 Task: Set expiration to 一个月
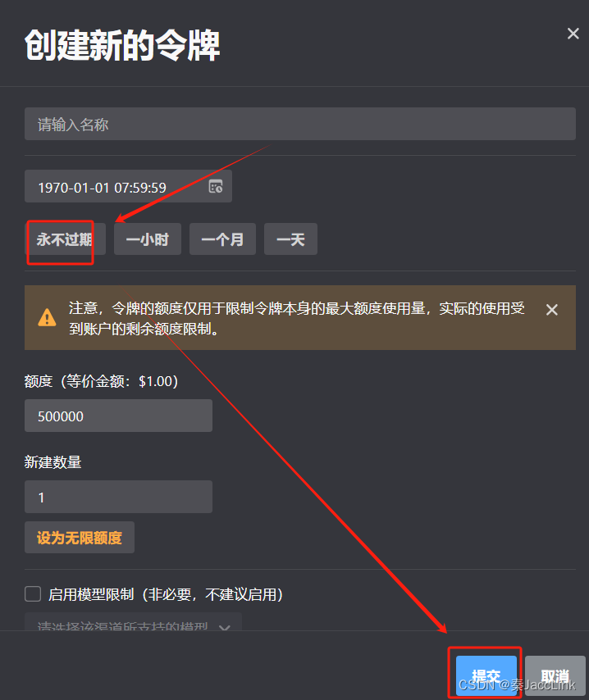click(222, 239)
